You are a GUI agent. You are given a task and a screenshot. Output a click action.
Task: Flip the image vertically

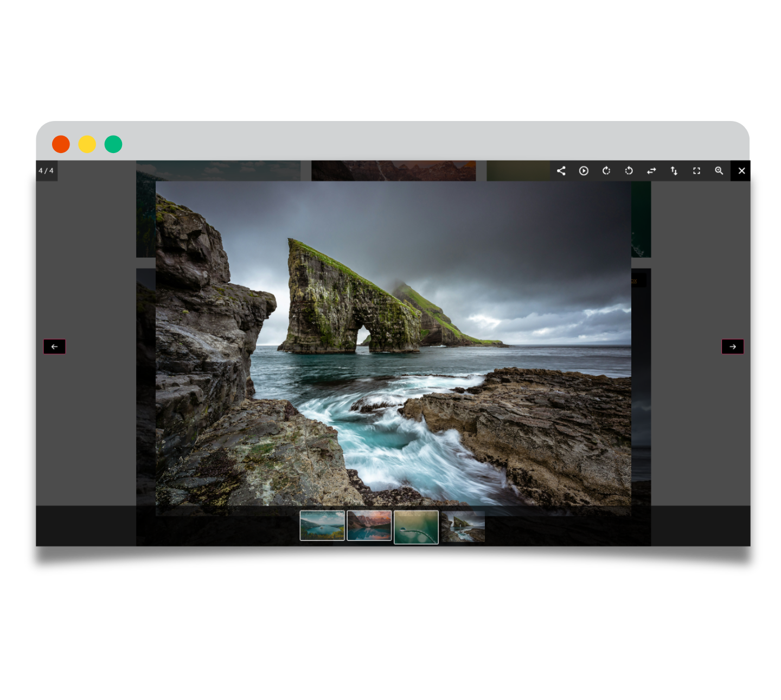click(x=674, y=171)
